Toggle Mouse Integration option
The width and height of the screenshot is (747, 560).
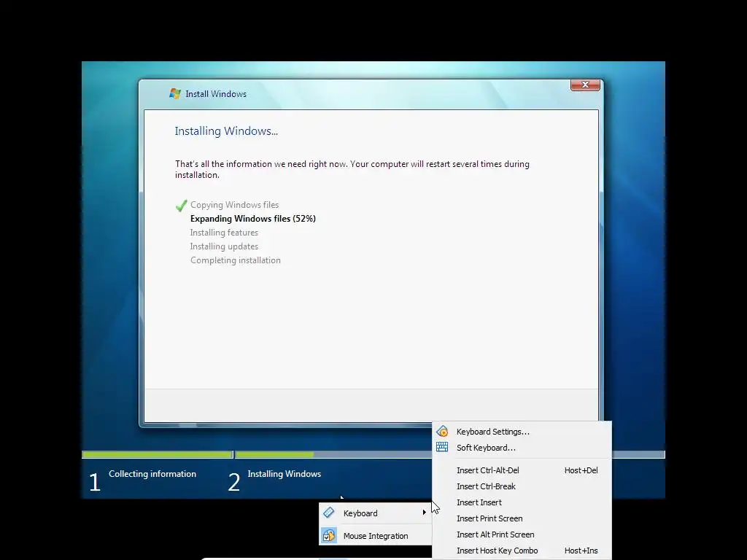pos(376,536)
